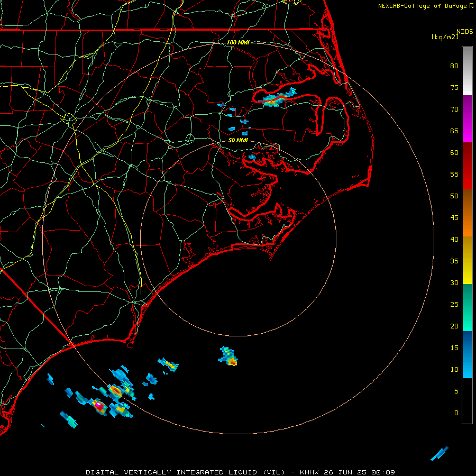The image size is (476, 476).
Task: Select the 40 value on the VIL scale
Action: (454, 239)
